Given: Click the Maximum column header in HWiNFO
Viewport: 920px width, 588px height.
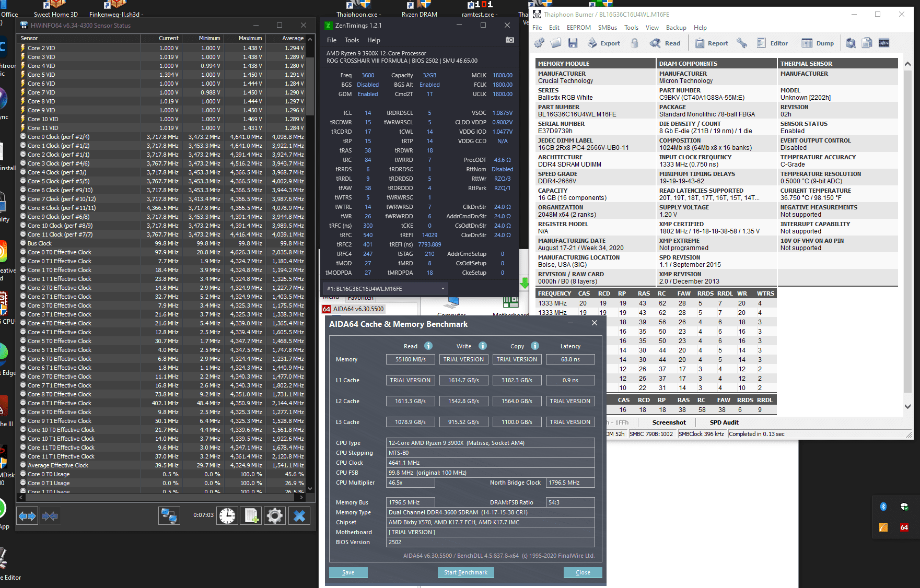Looking at the screenshot, I should [x=244, y=38].
